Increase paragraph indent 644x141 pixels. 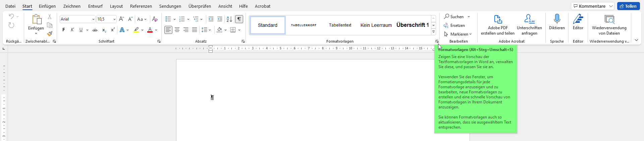tap(220, 19)
